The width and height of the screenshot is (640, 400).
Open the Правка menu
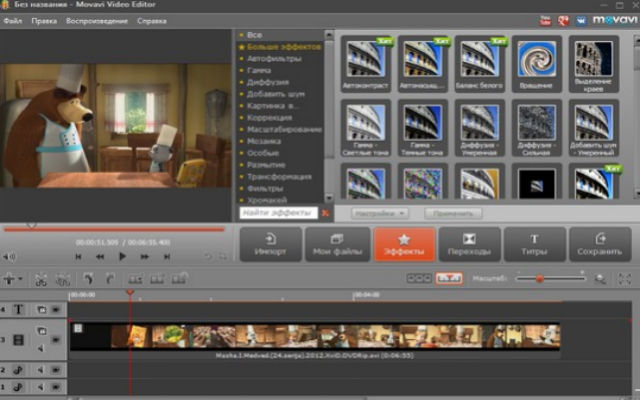click(x=44, y=20)
